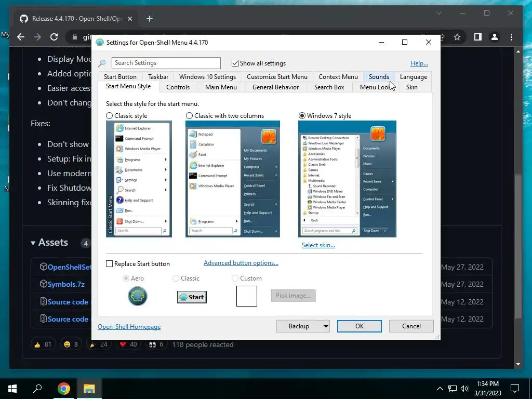532x399 pixels.
Task: Click the tab search chevron in Chrome
Action: pos(438,13)
